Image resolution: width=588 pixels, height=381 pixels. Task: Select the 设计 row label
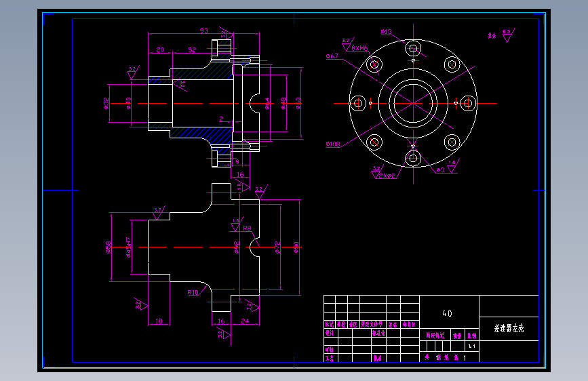(329, 333)
